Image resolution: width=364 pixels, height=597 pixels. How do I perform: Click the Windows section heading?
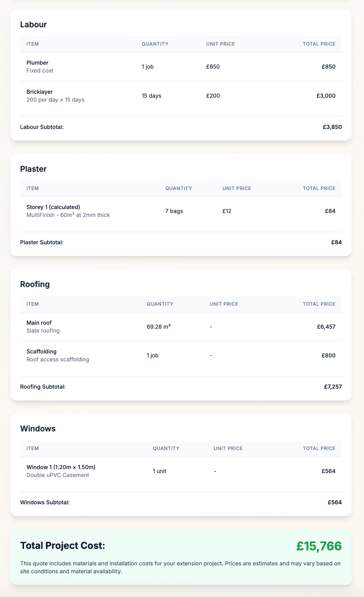click(x=38, y=429)
